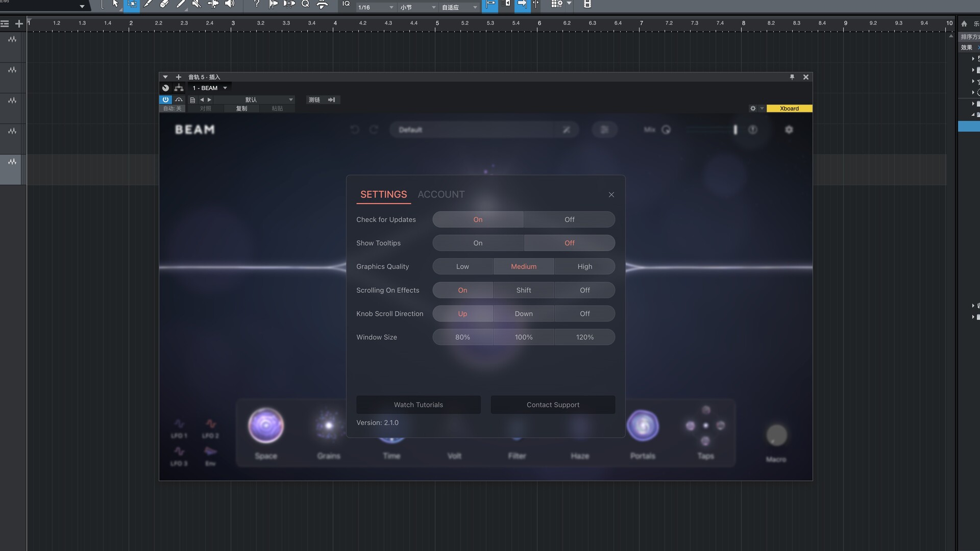Select the Arrow tool in the toolbar
The height and width of the screenshot is (551, 980).
click(115, 4)
